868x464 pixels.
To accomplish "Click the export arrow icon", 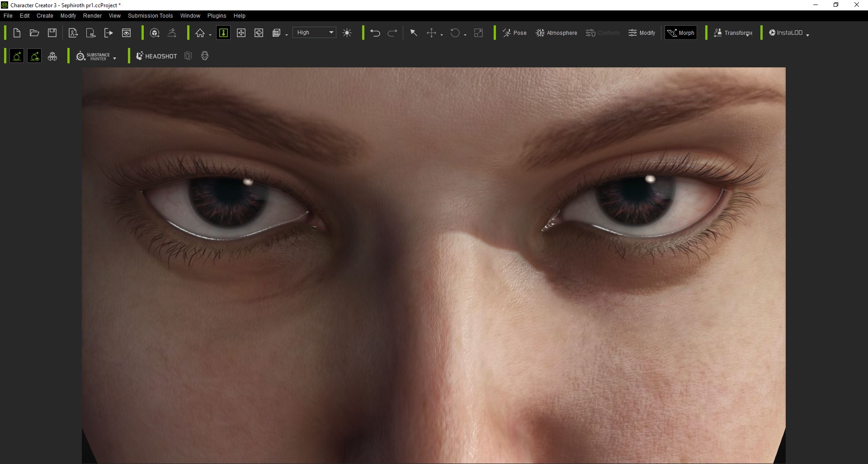I will [108, 33].
